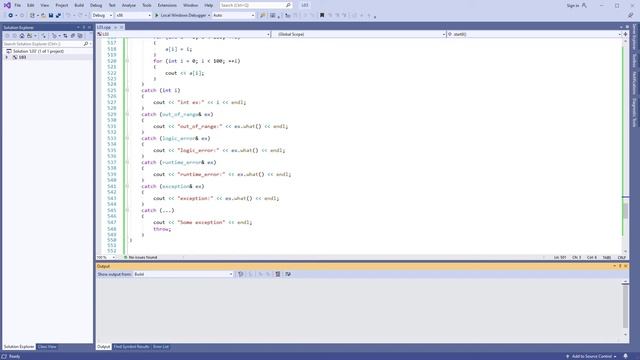The image size is (640, 360).
Task: Click the Output panel vertical scrollbar
Action: point(625,307)
